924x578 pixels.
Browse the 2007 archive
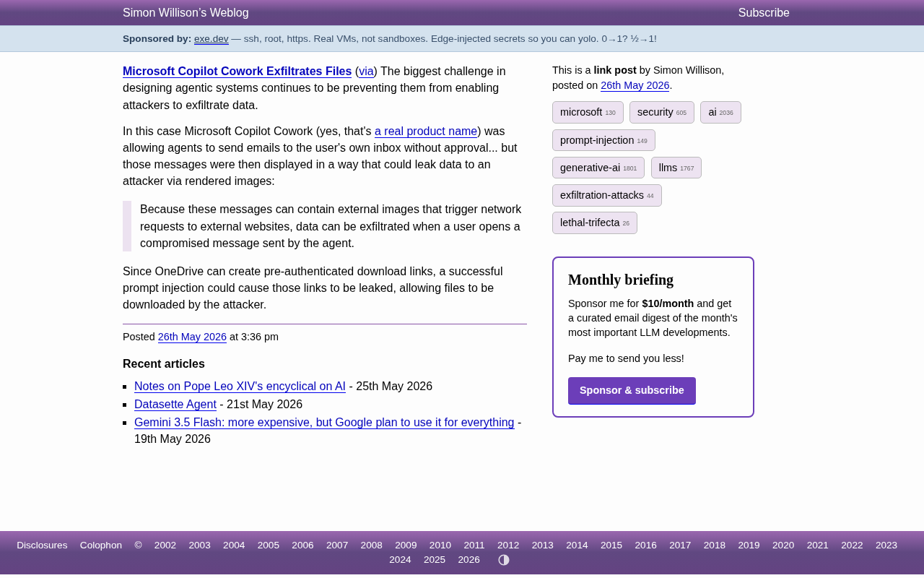[337, 545]
